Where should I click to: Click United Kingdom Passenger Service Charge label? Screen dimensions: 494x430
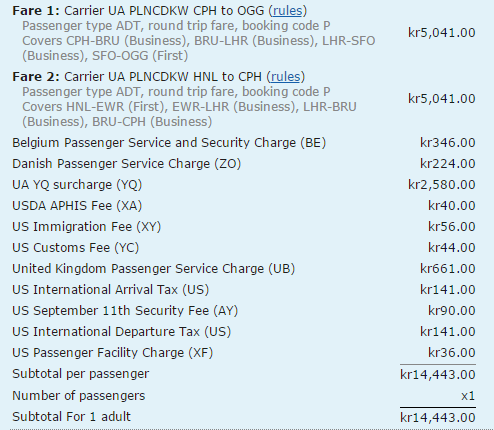(154, 269)
